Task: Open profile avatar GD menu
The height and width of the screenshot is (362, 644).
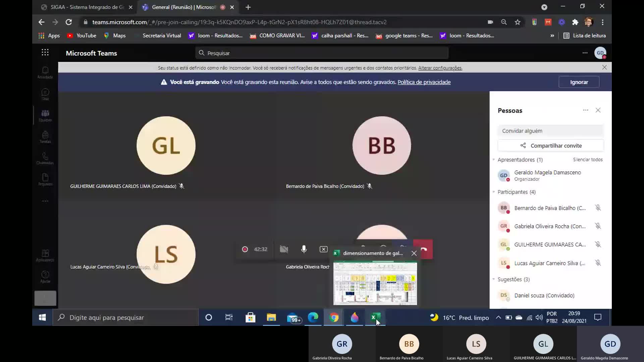Action: [600, 53]
